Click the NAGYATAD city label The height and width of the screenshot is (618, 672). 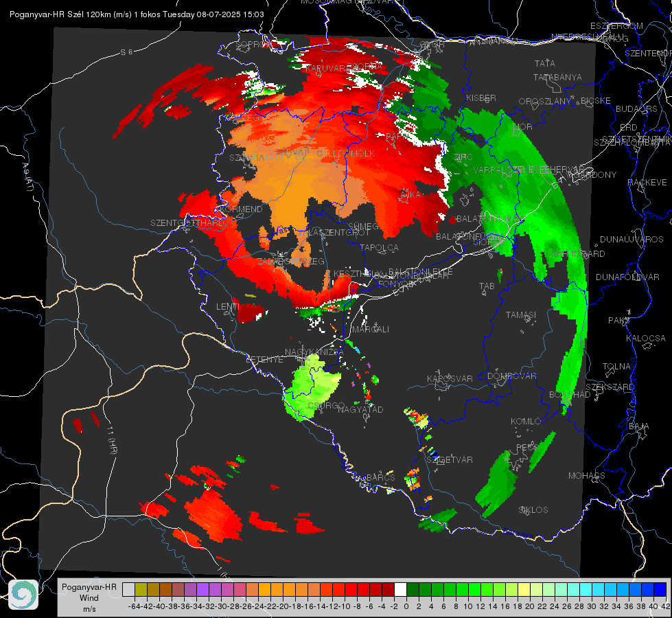click(x=360, y=409)
